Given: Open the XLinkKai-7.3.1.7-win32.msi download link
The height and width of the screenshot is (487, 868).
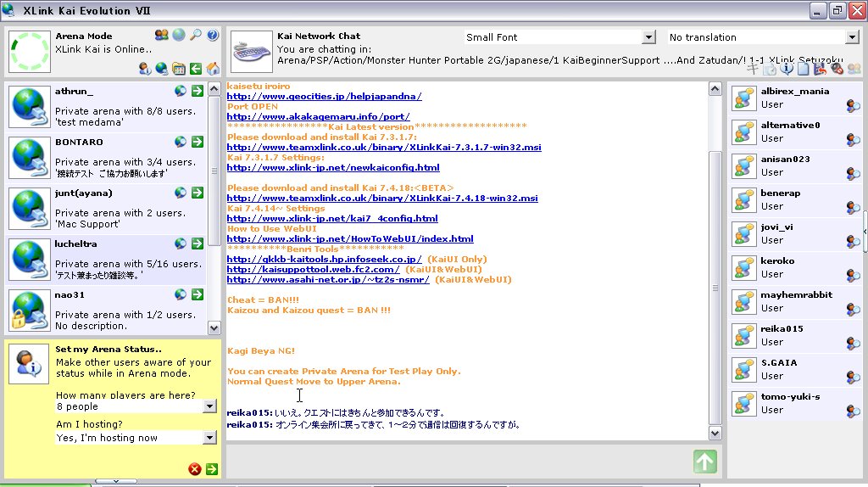Looking at the screenshot, I should 384,148.
